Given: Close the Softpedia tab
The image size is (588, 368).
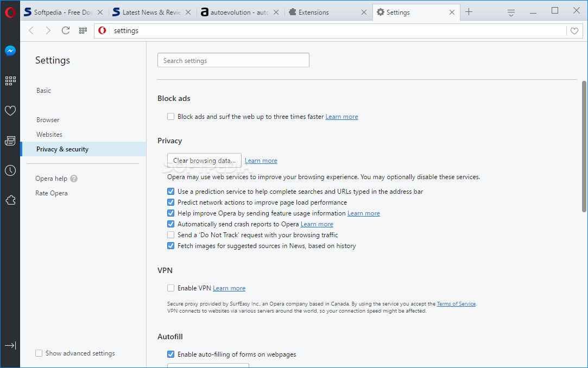Looking at the screenshot, I should (100, 12).
